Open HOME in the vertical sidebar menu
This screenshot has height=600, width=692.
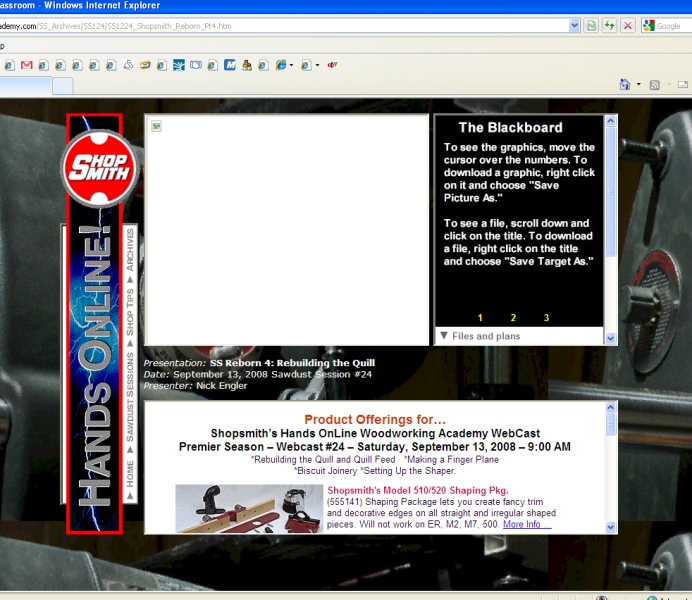(130, 473)
